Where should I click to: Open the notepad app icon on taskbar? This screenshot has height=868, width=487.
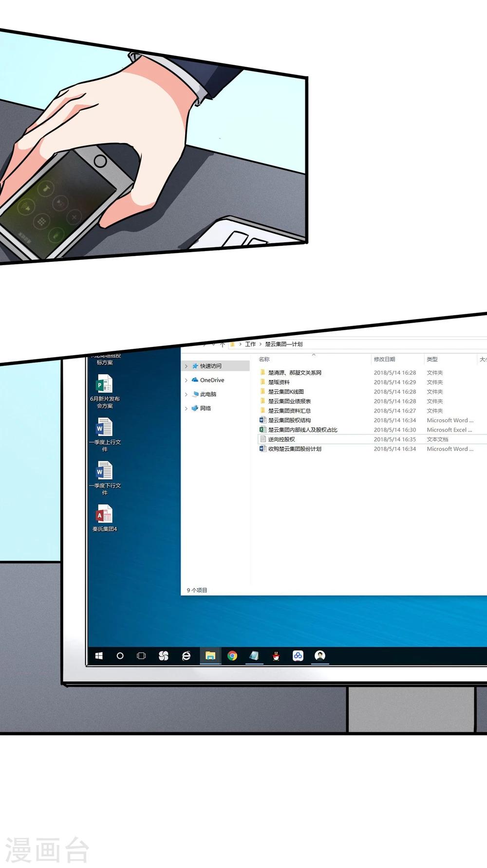pos(254,656)
